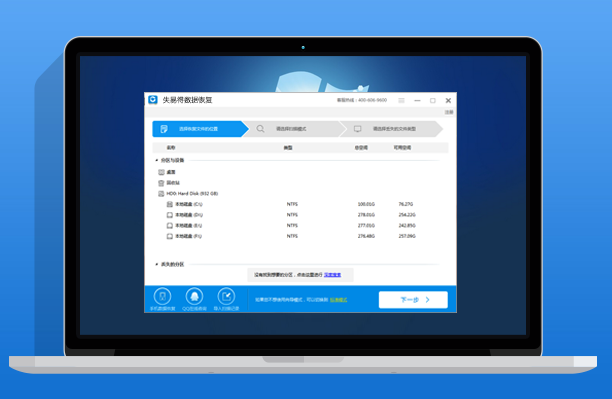Open the mobile data recovery icon

click(163, 296)
